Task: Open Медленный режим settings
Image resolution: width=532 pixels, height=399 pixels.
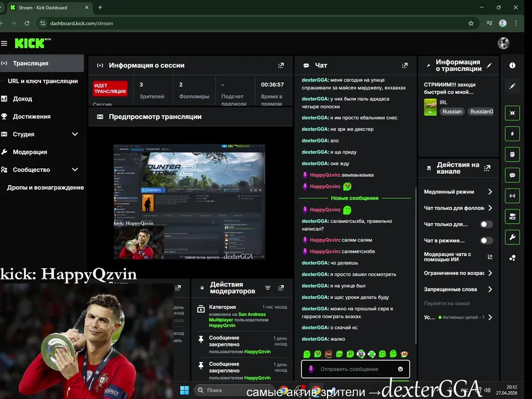Action: [x=458, y=192]
